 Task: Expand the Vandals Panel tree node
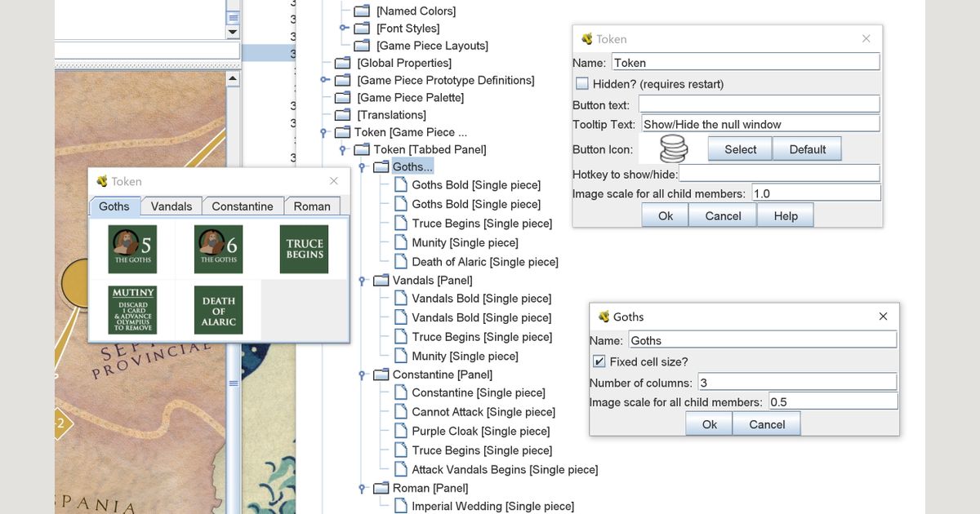click(360, 280)
